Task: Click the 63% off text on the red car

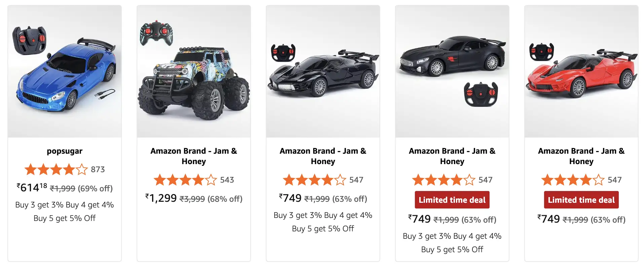Action: click(608, 219)
